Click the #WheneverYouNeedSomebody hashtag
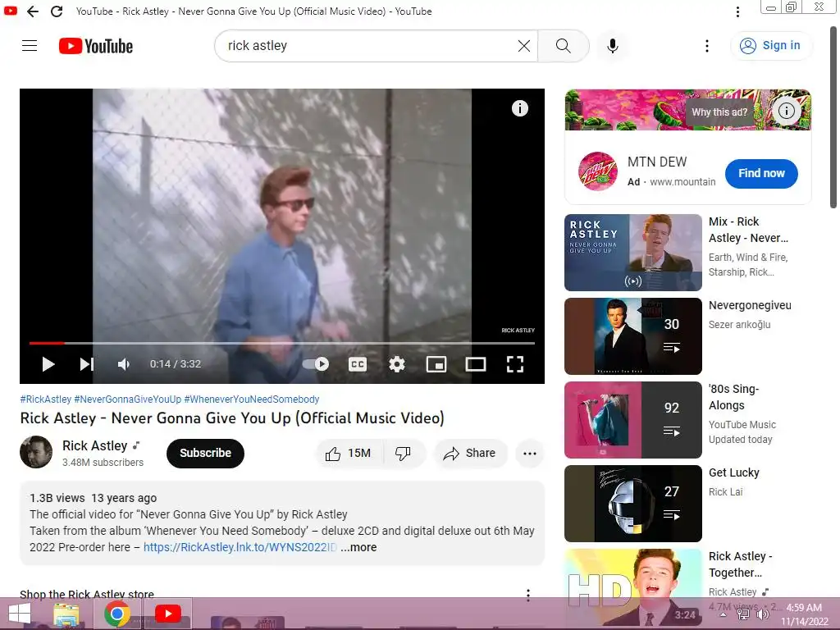 tap(252, 399)
